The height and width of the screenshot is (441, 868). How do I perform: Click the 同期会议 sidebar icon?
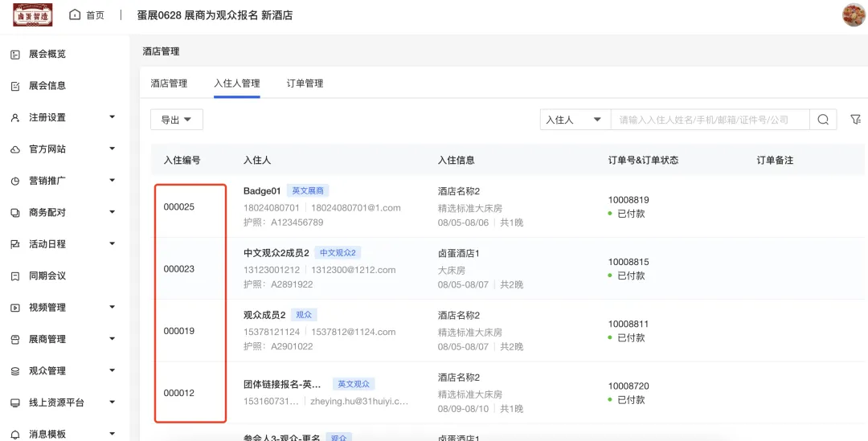click(x=14, y=276)
